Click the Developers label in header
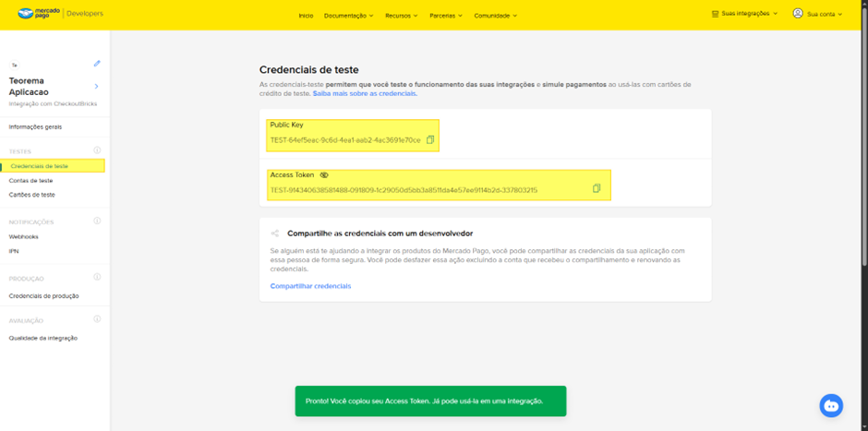The image size is (868, 431). (x=85, y=13)
